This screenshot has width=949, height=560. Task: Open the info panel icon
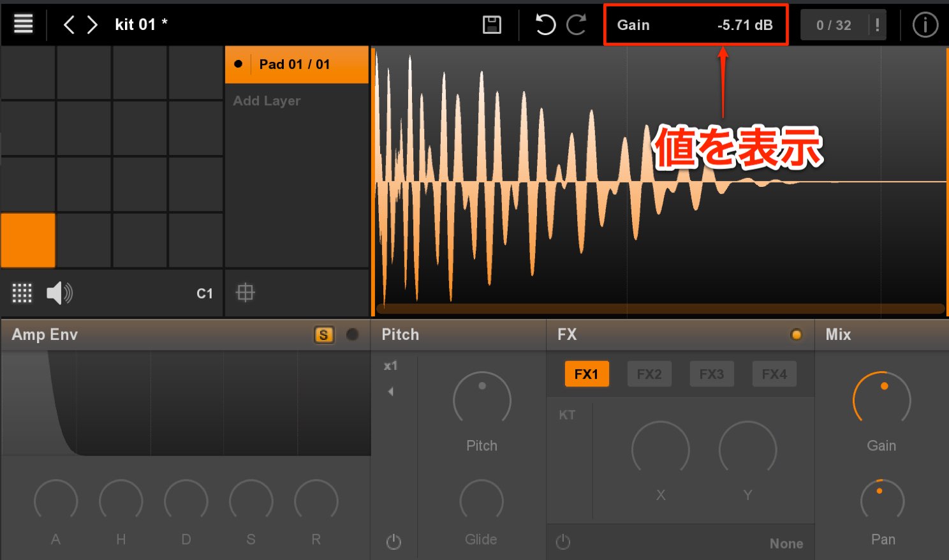(x=925, y=25)
